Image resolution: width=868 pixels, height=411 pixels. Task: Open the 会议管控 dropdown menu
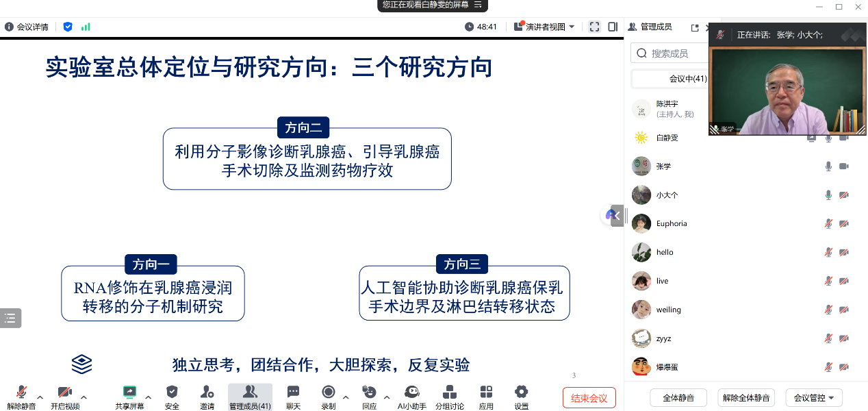(x=813, y=397)
